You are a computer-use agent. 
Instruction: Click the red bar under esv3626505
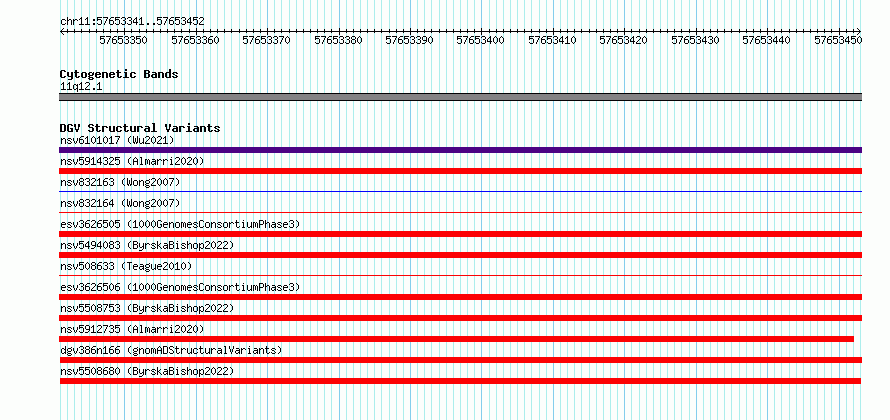tap(461, 234)
